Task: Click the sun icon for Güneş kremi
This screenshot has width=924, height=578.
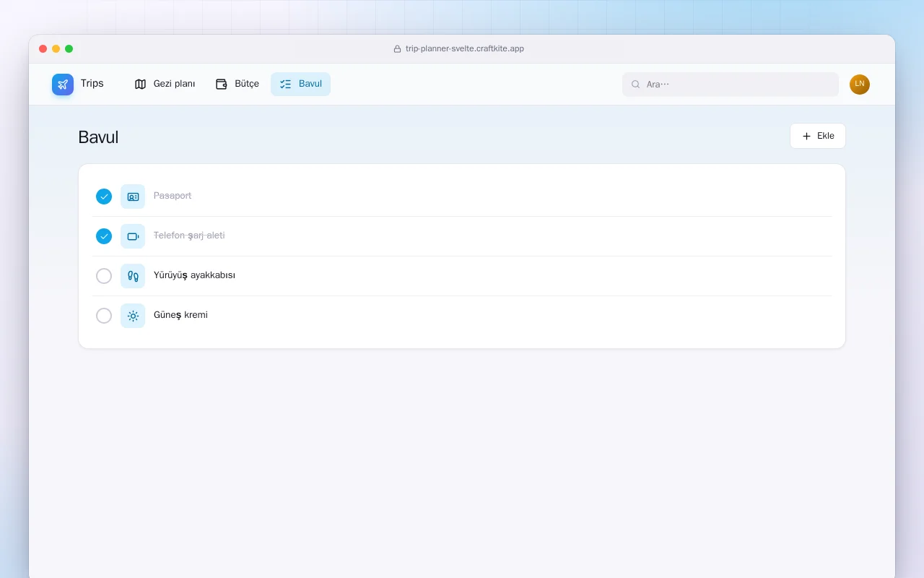Action: [x=133, y=316]
